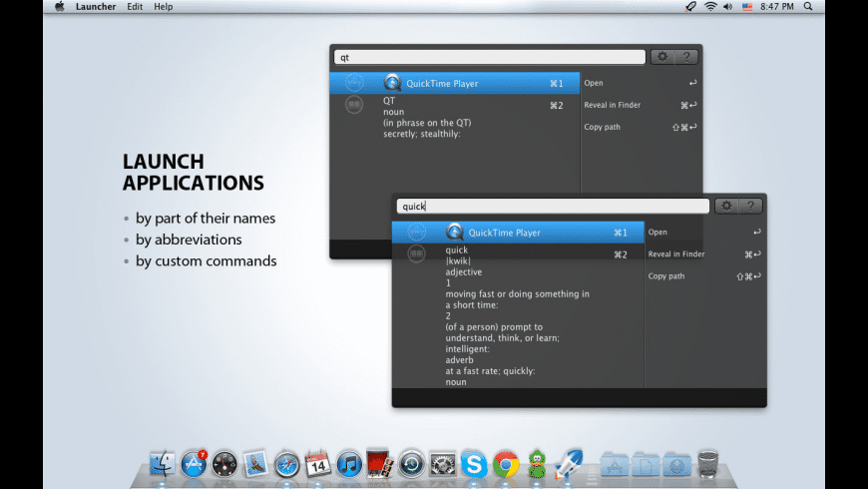Click dictionary book icon beside QT definition
868x489 pixels.
click(x=354, y=104)
